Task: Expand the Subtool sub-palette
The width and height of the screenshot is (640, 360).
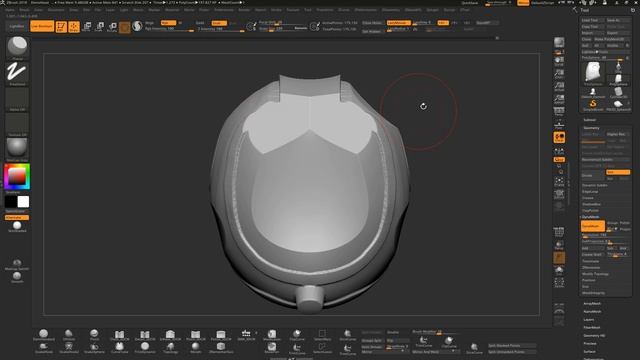Action: click(589, 120)
